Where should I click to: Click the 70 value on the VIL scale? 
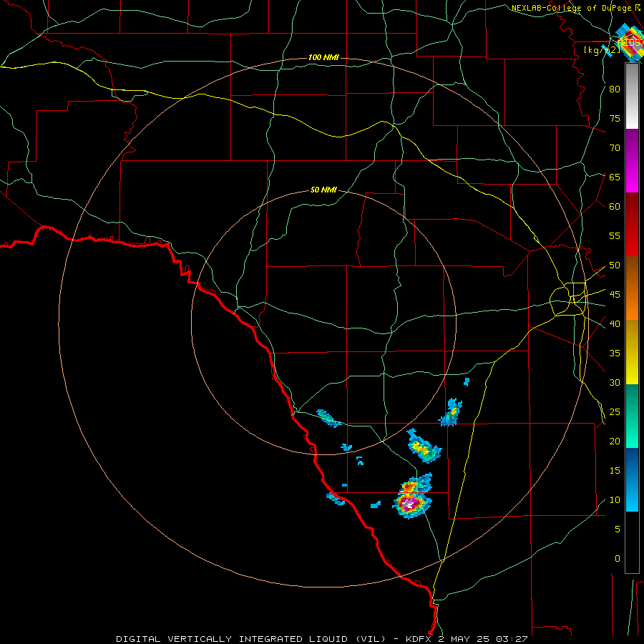pos(615,148)
